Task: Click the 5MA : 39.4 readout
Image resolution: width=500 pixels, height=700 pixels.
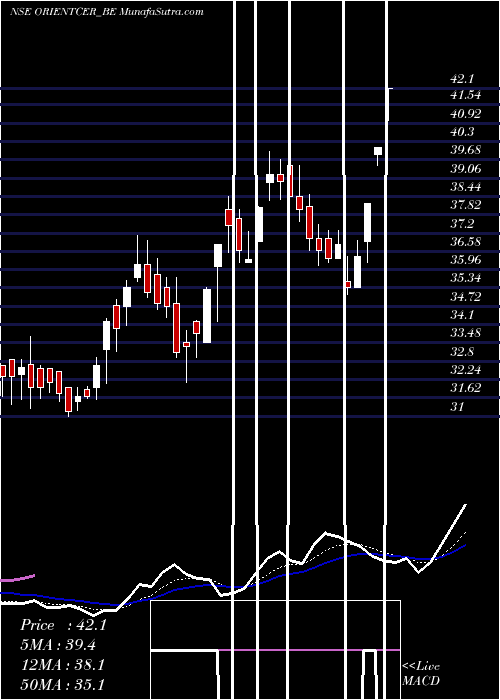Action: [x=58, y=645]
